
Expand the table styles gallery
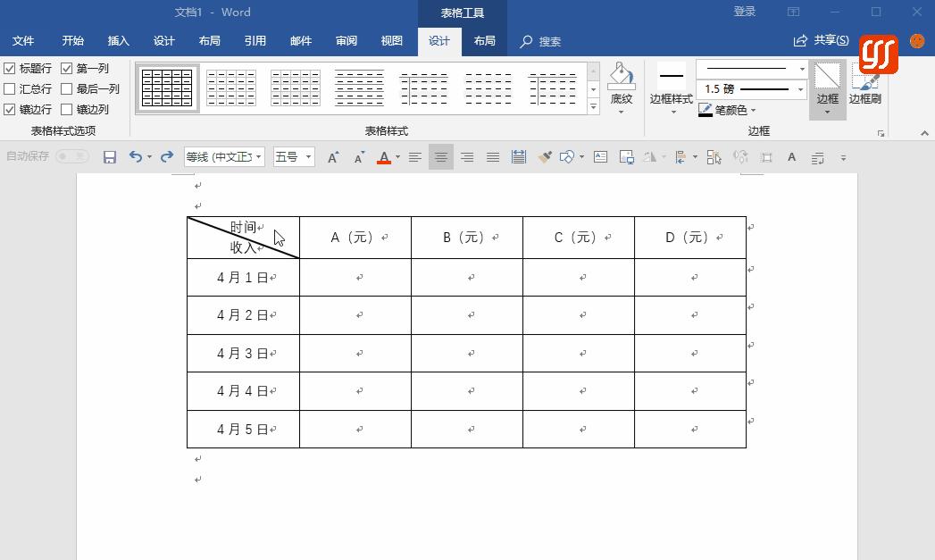[593, 107]
